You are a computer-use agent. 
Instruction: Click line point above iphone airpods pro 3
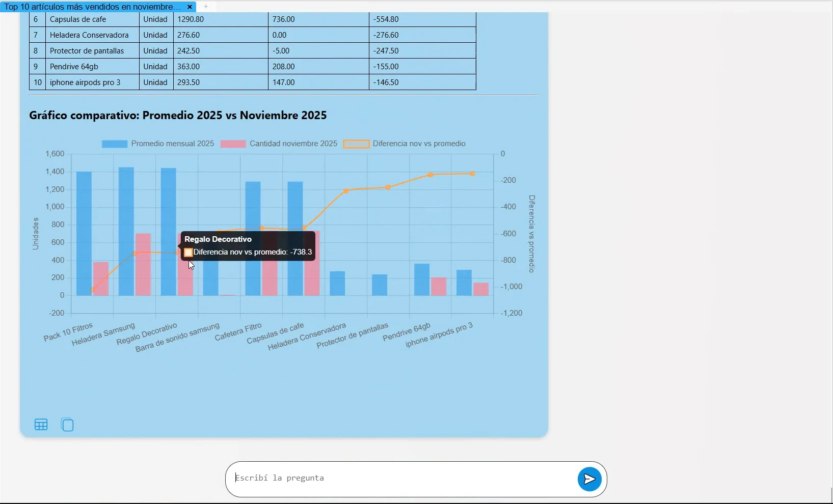point(473,174)
